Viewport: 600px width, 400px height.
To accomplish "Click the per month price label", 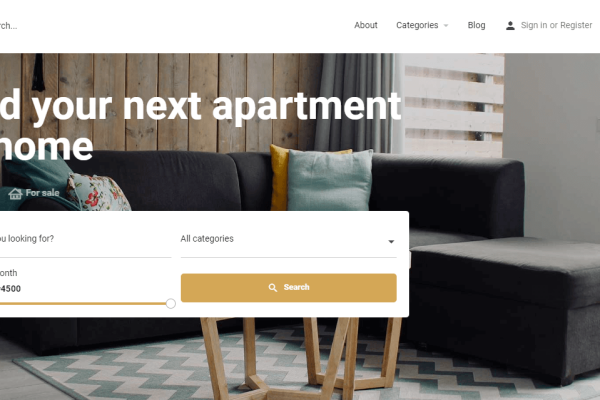I will pyautogui.click(x=8, y=273).
